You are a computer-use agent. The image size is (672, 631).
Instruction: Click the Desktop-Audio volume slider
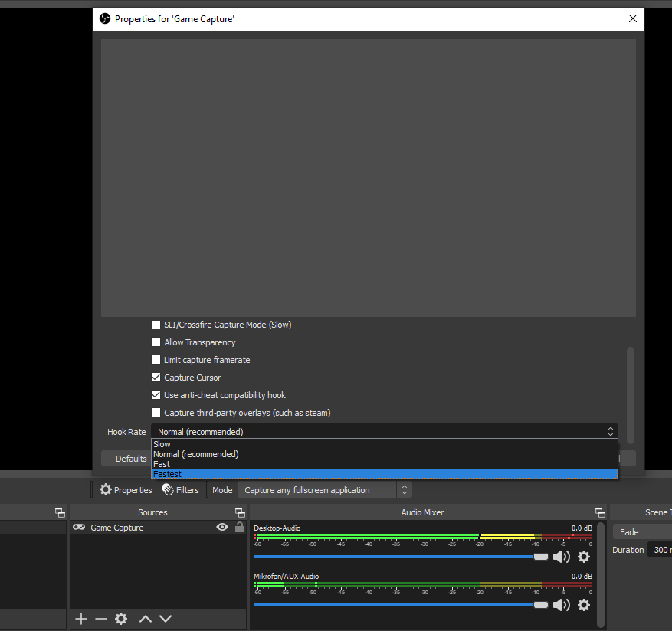pos(398,557)
